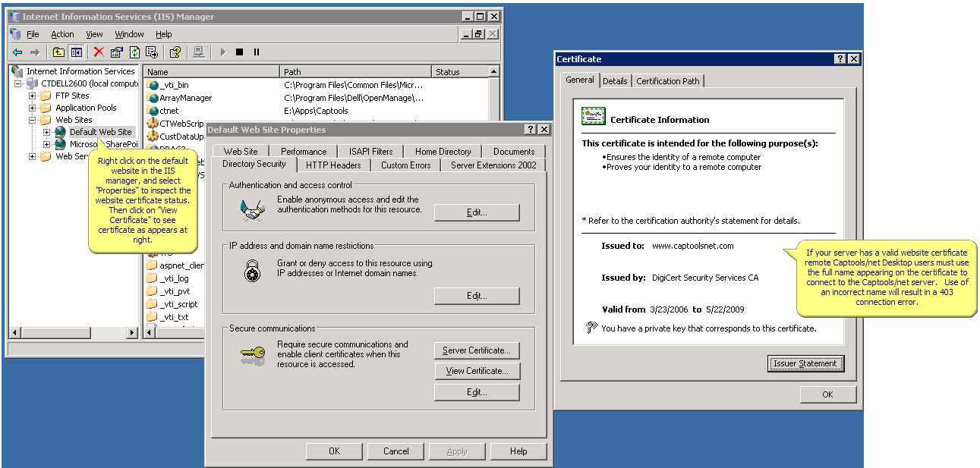Screen dimensions: 980x468
Task: Click the Stop item icon in toolbar
Action: [x=239, y=52]
